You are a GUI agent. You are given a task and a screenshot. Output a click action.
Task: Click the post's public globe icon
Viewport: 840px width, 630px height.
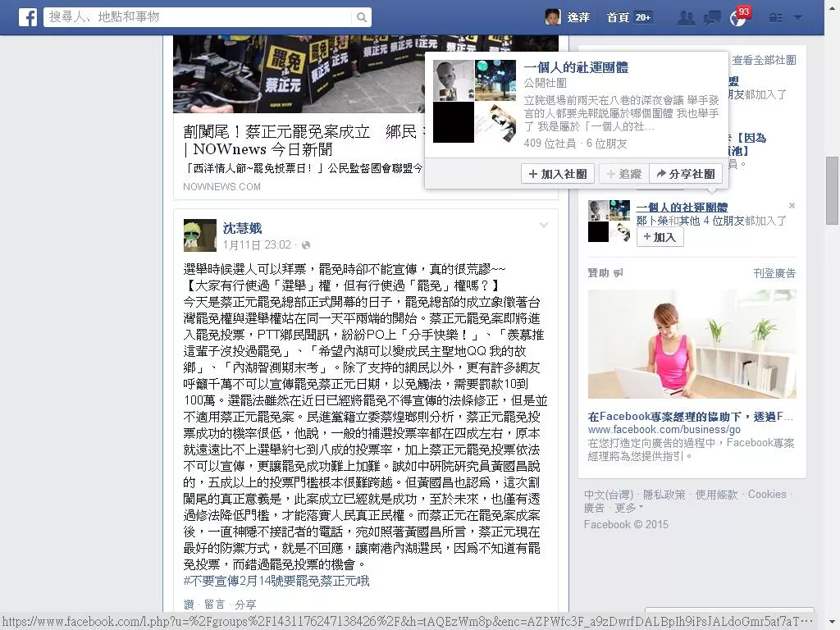click(306, 245)
